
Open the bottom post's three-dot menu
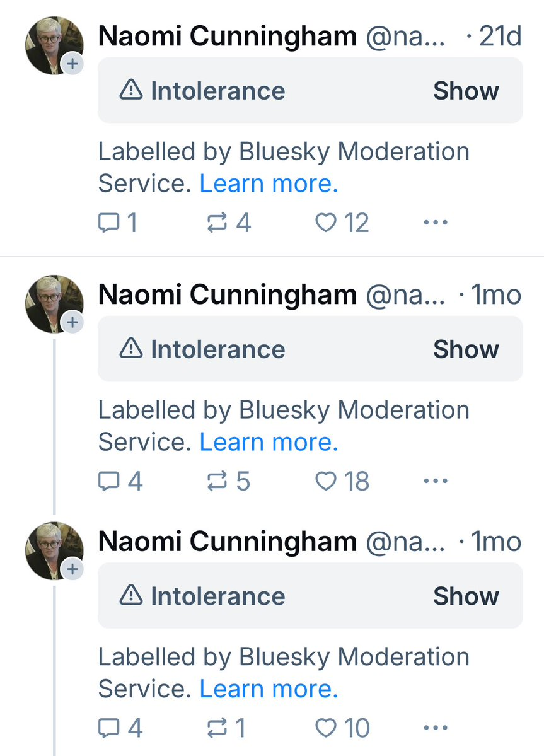point(435,728)
